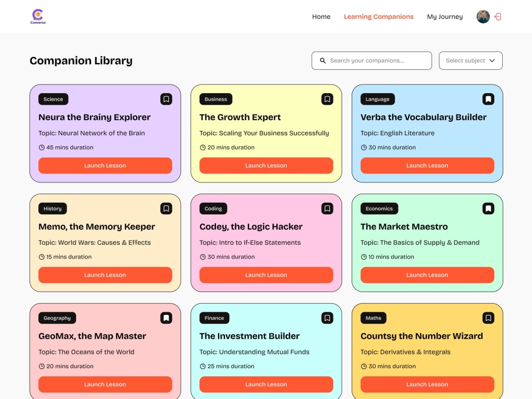This screenshot has height=399, width=532.
Task: Launch Lesson for Countsy the Number Wizard
Action: (427, 385)
